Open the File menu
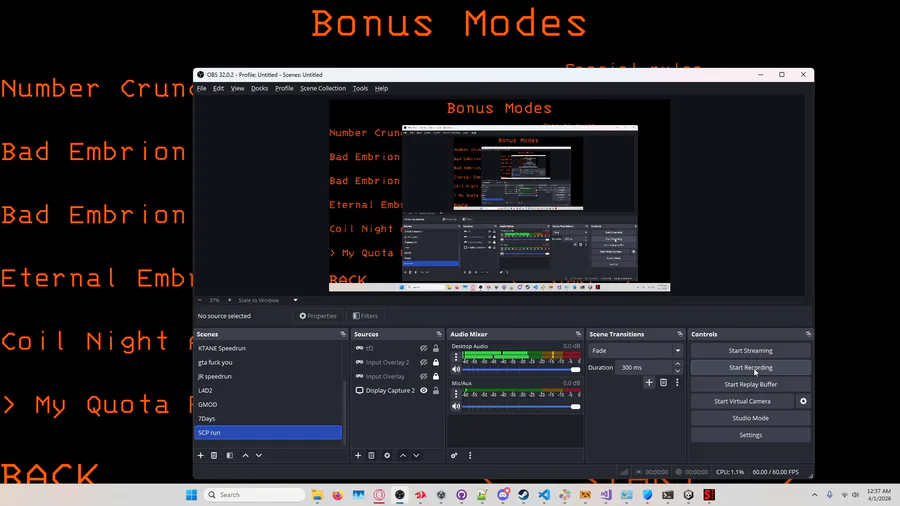Image resolution: width=900 pixels, height=506 pixels. click(x=201, y=88)
